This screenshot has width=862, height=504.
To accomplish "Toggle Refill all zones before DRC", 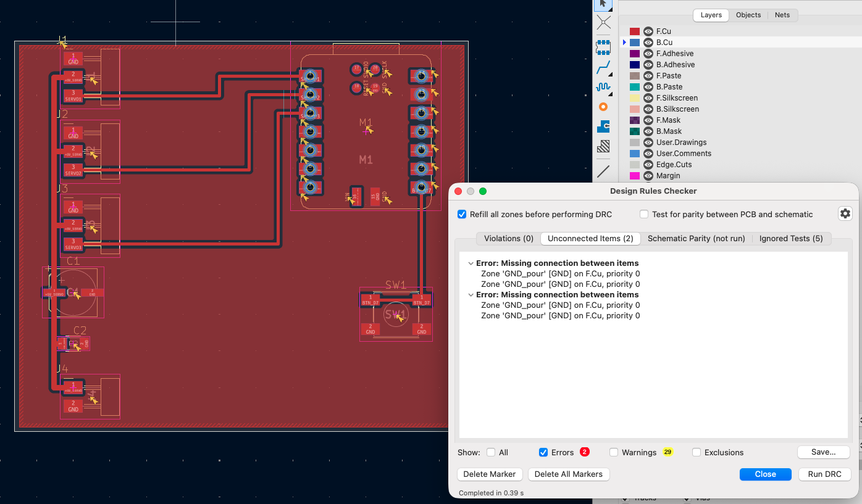I will pos(462,214).
